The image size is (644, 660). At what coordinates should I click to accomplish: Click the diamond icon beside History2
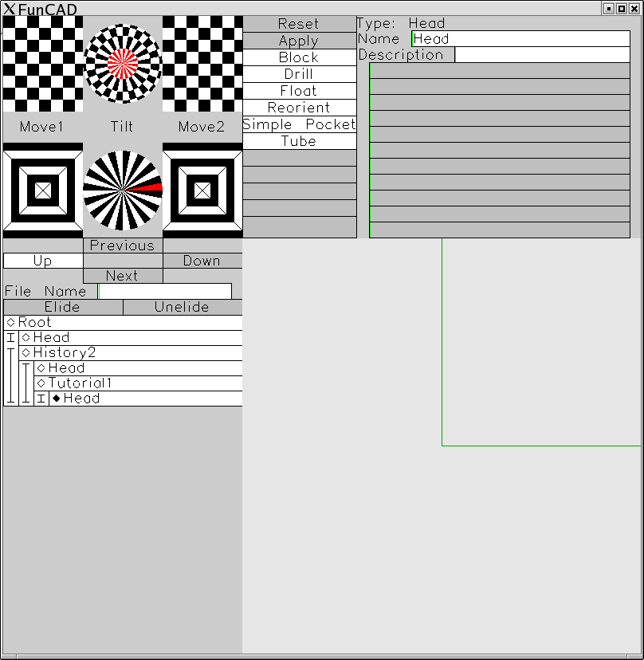pos(26,353)
